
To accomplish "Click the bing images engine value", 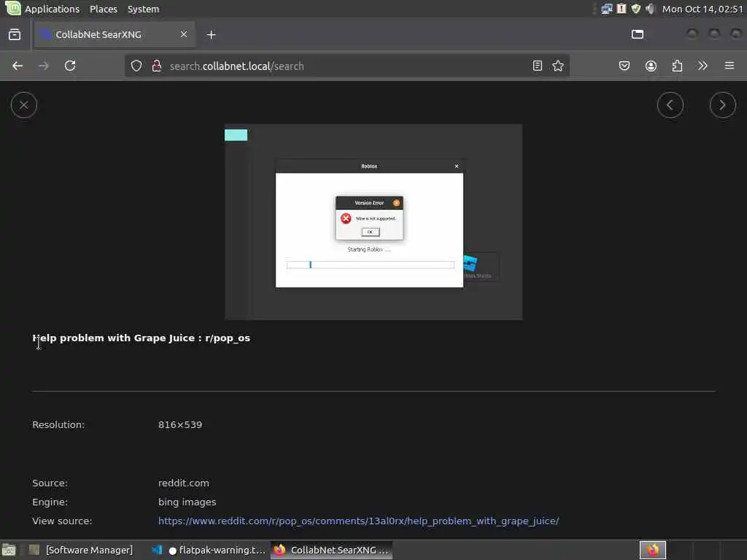I will [187, 502].
